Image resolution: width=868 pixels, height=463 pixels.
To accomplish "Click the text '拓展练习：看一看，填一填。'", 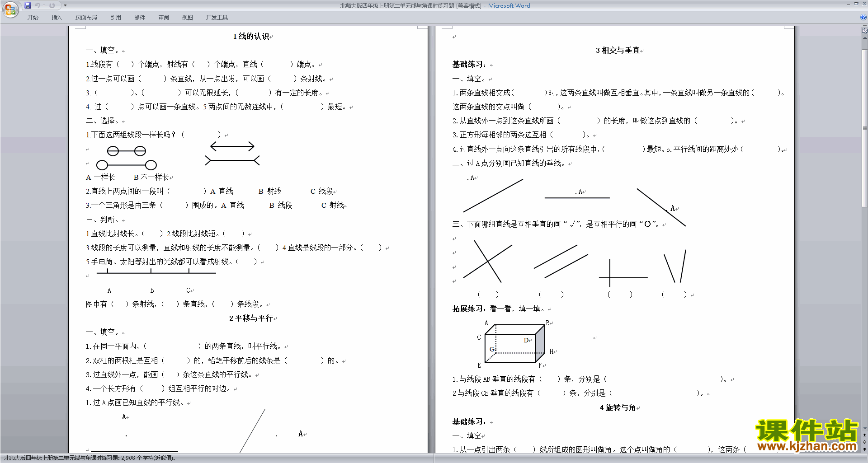I will [x=500, y=309].
